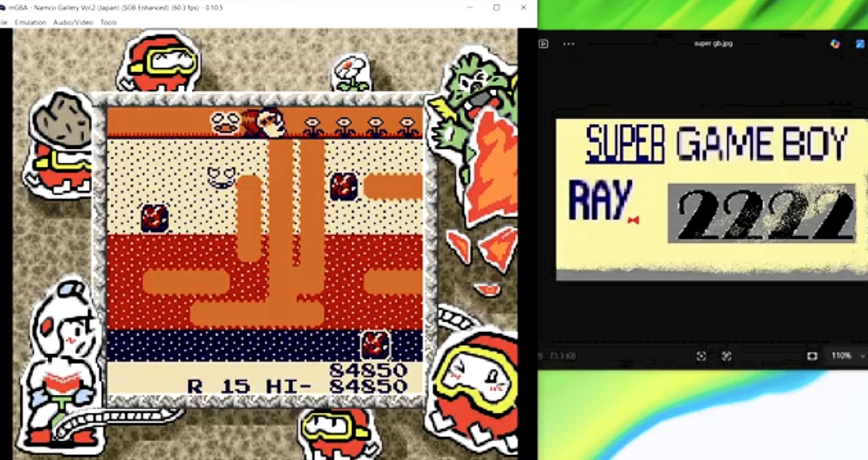Maximize the mGBA window
The height and width of the screenshot is (460, 868).
[496, 7]
